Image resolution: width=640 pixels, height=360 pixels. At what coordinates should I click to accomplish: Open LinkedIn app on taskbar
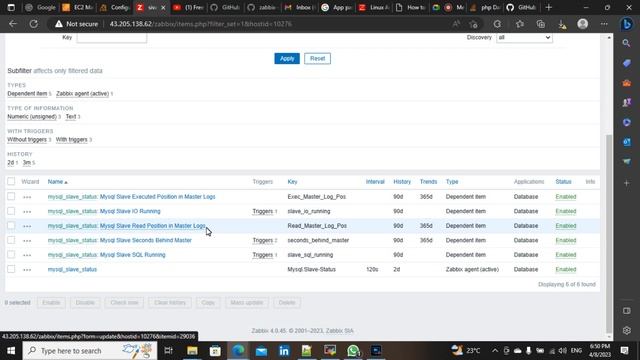click(x=284, y=351)
